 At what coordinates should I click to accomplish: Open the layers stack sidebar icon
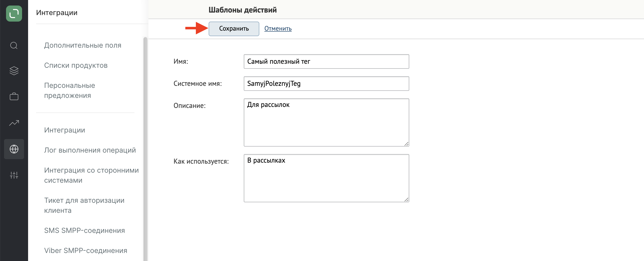tap(14, 71)
